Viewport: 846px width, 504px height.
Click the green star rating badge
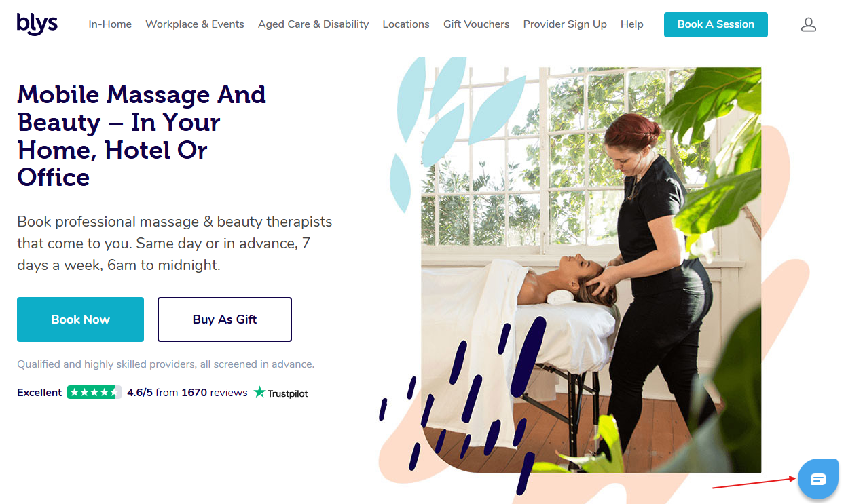[94, 392]
